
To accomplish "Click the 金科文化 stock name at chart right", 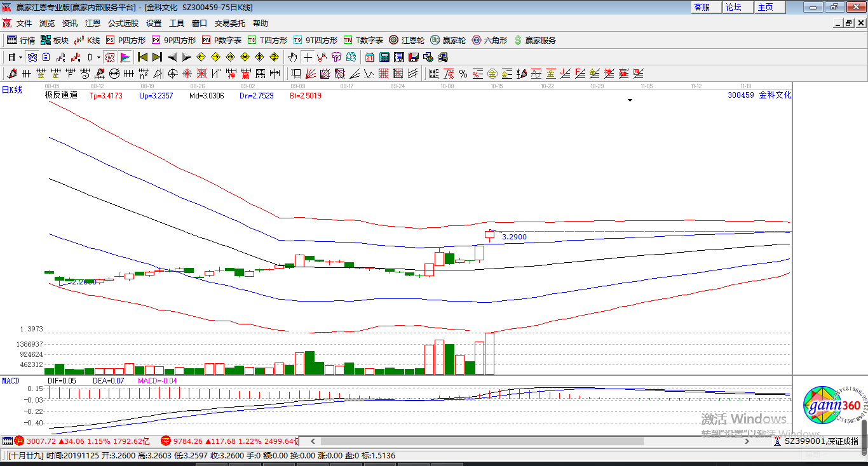I will tap(775, 95).
